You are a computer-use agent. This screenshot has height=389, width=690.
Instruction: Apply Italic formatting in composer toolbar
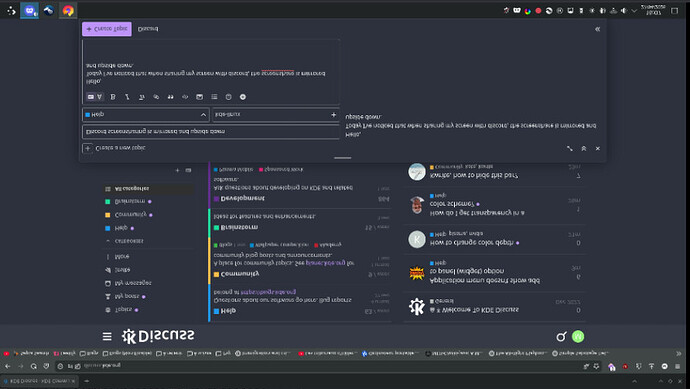[x=127, y=97]
